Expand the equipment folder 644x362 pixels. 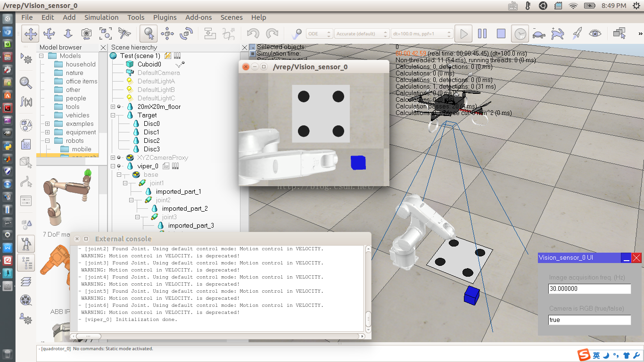pos(47,132)
